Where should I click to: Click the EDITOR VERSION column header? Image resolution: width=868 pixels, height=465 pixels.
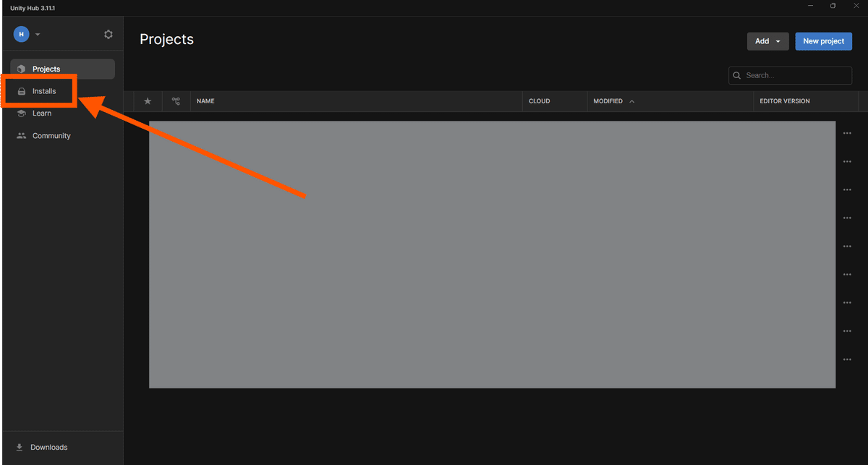pyautogui.click(x=784, y=101)
